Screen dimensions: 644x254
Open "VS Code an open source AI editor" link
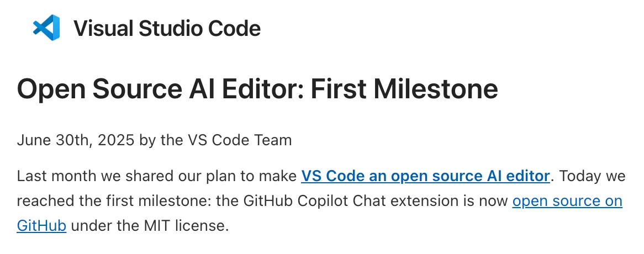click(425, 177)
